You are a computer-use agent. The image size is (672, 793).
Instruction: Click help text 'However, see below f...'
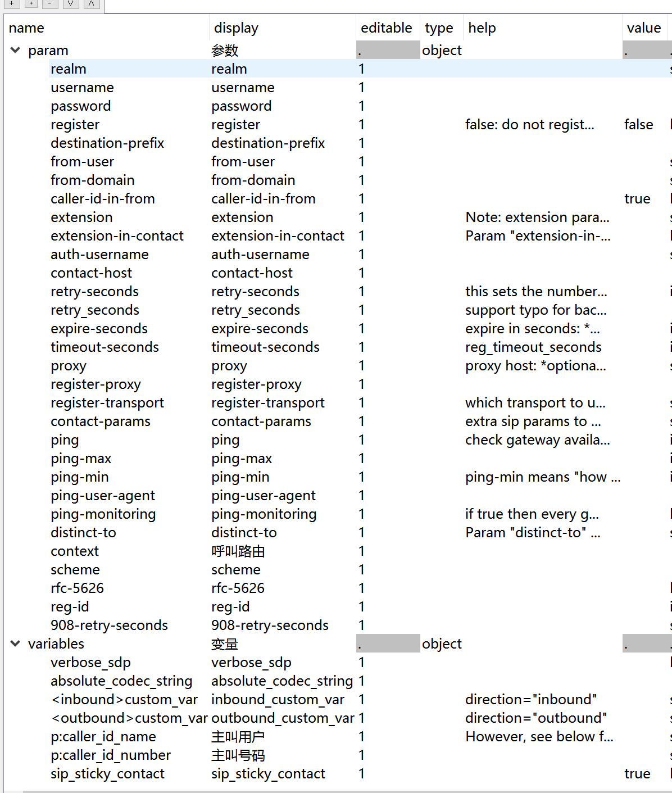point(539,737)
